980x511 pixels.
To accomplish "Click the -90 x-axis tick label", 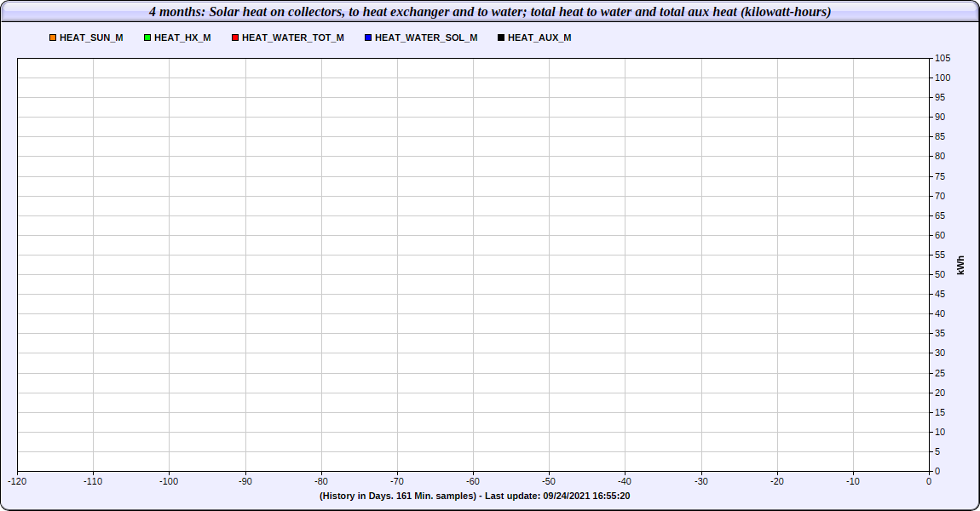I will pos(245,481).
